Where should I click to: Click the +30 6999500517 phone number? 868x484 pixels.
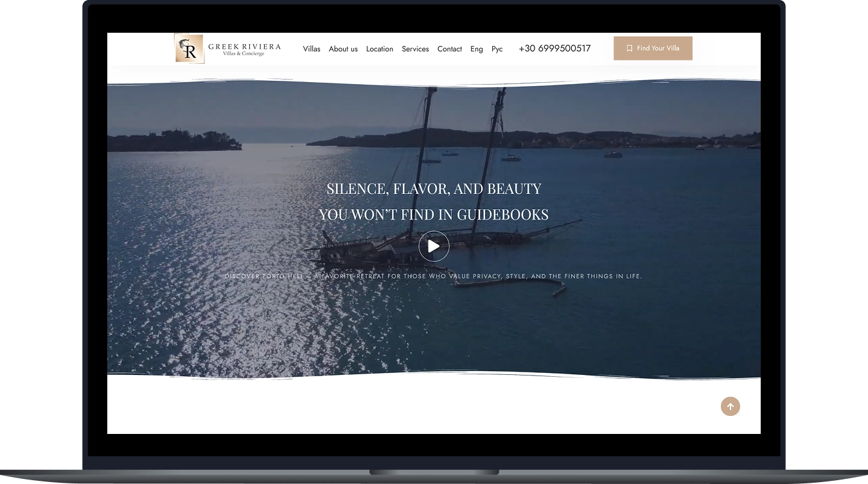(x=554, y=48)
